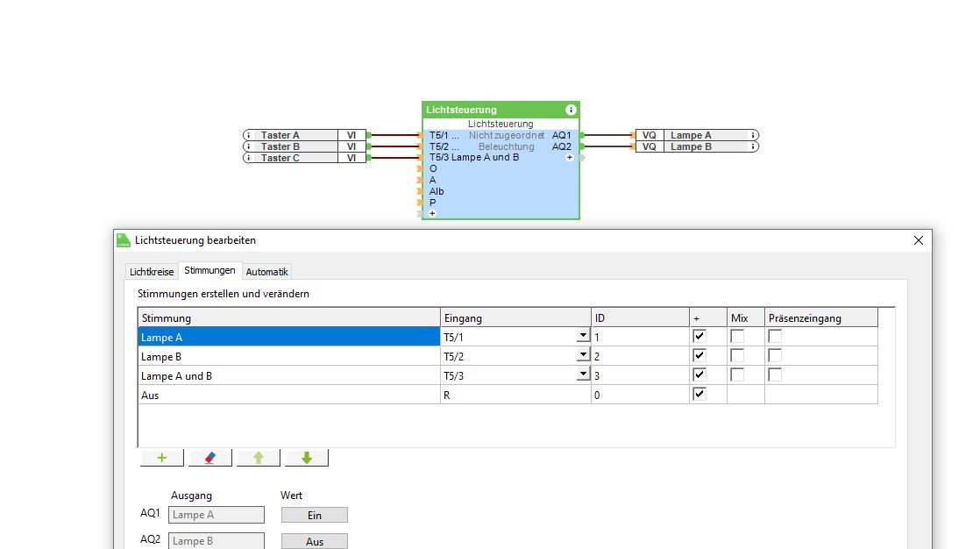Tick Präsenzeingang checkbox for Lampe A und B
980x549 pixels.
point(775,375)
